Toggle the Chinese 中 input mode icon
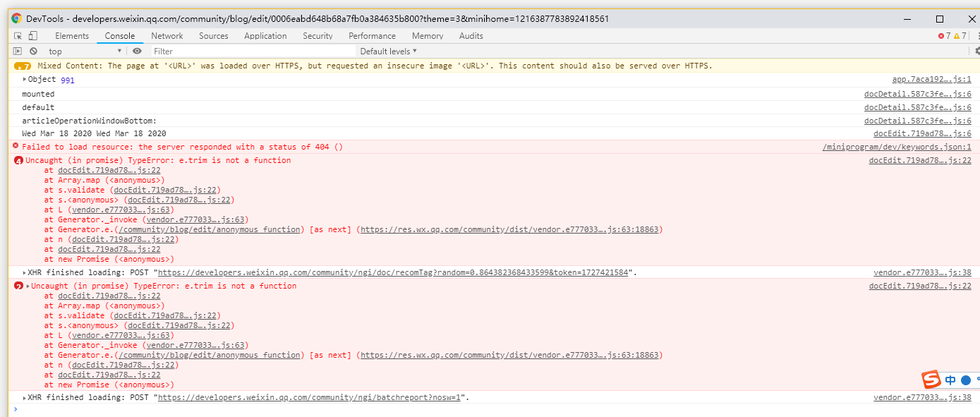Screen dimensions: 980x417 pyautogui.click(x=950, y=380)
